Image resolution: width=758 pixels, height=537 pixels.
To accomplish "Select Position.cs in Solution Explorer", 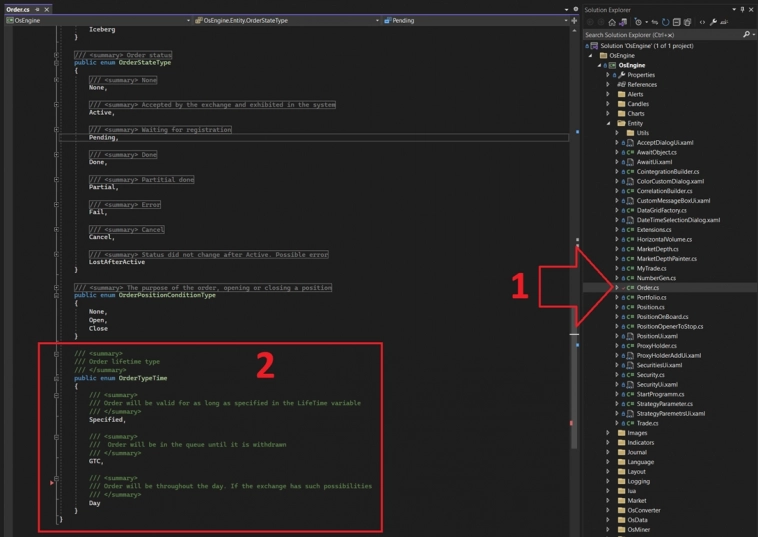I will click(650, 307).
